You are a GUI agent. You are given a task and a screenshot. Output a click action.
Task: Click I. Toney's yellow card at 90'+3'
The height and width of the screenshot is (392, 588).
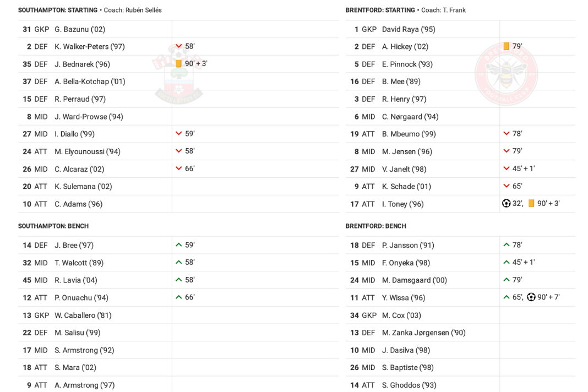pyautogui.click(x=531, y=203)
